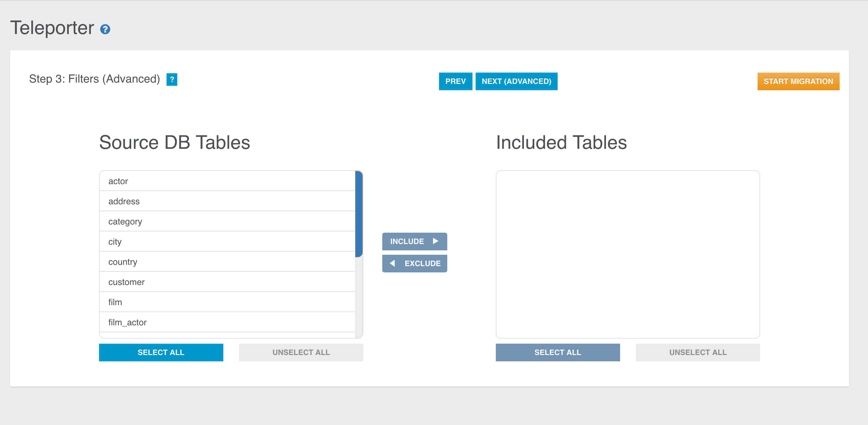Click the Include arrow button
Screen dimensions: 868x425
coord(414,242)
